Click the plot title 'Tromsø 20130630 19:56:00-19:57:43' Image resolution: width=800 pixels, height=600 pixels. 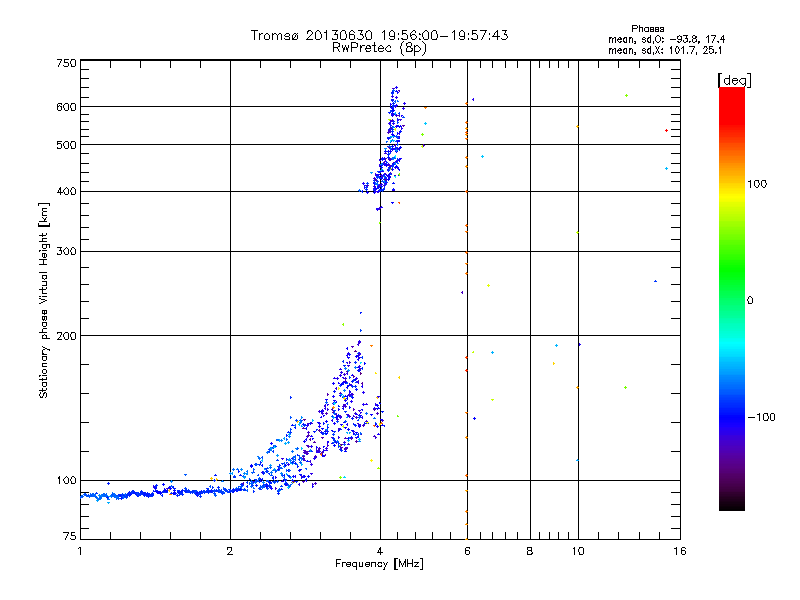(x=379, y=35)
